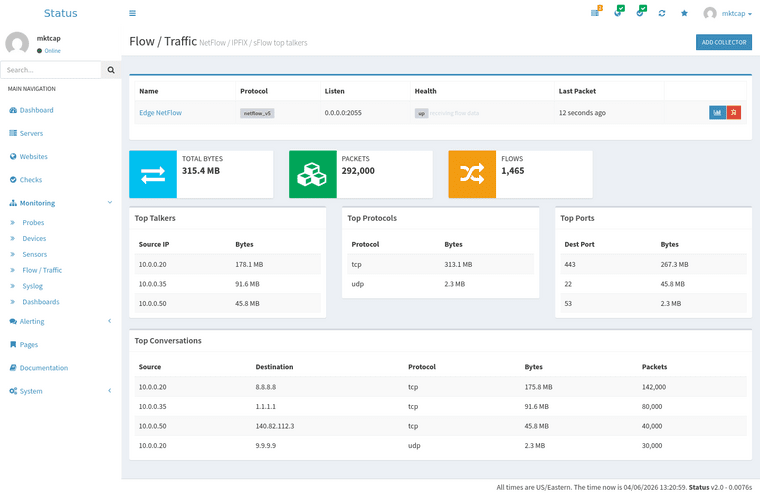This screenshot has height=495, width=760.
Task: Open servers notifications icon with orange badge
Action: coord(596,12)
